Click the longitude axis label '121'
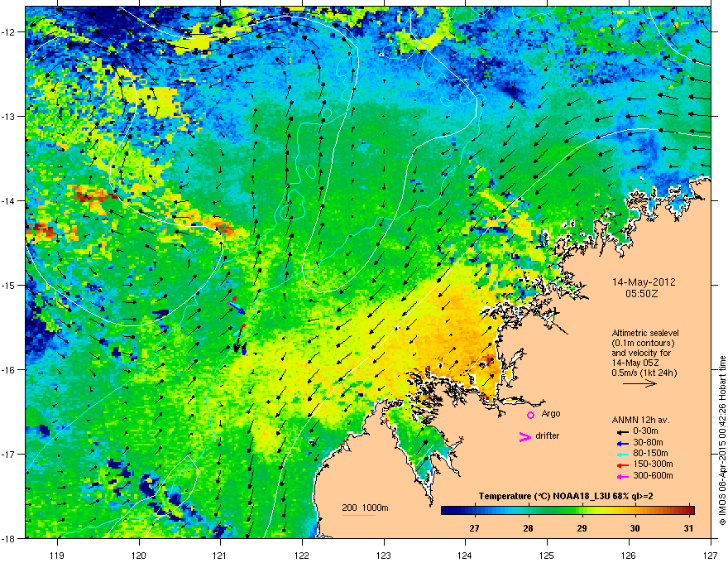This screenshot has height=563, width=728. 220,555
